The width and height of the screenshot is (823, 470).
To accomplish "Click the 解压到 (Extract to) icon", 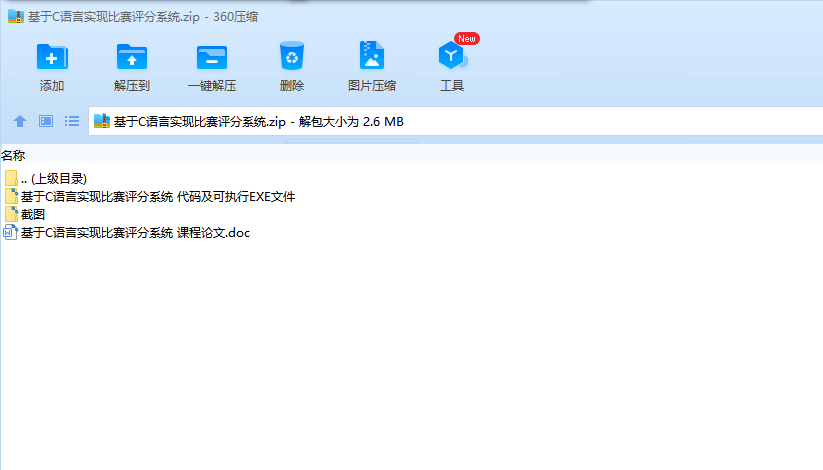I will coord(132,57).
